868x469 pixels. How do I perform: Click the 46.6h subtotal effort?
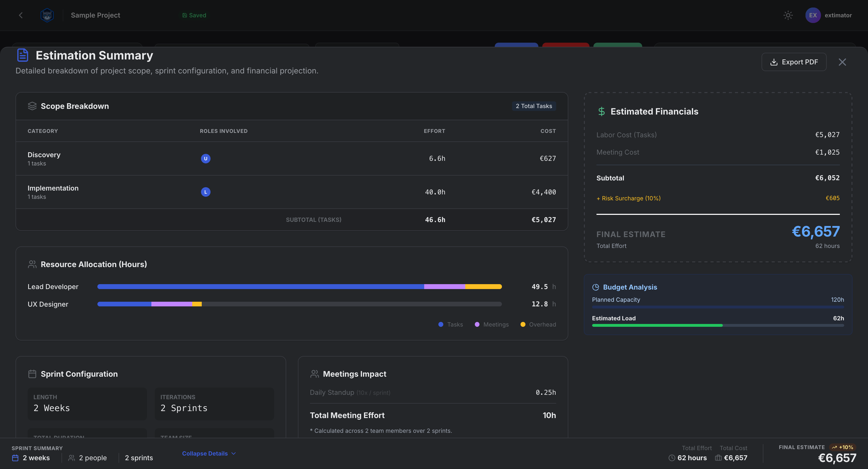click(435, 220)
